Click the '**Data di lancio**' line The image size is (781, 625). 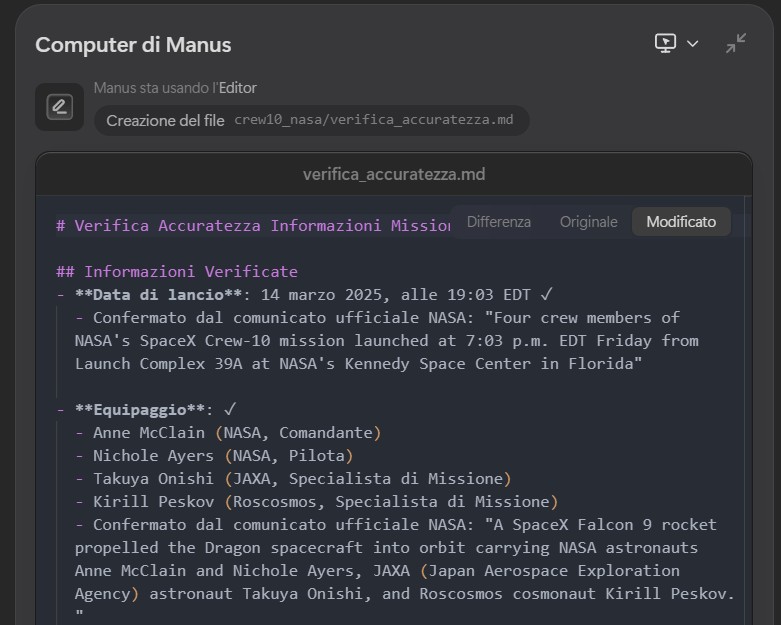click(304, 294)
